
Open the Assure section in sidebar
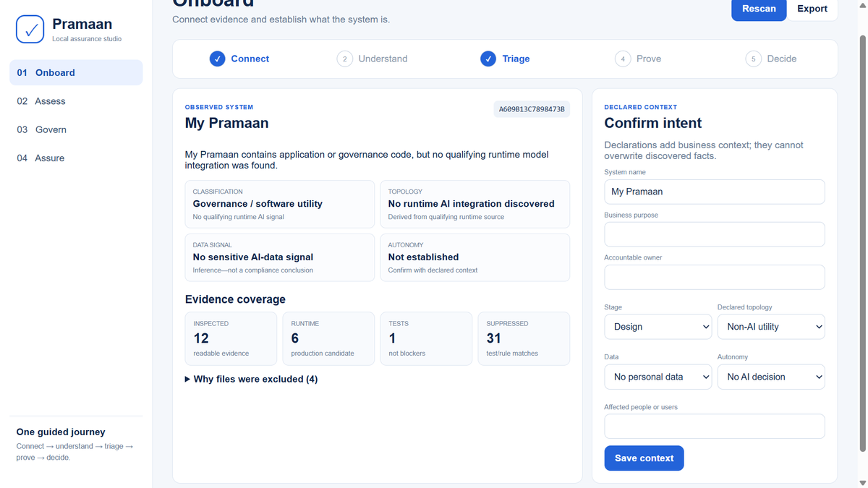pyautogui.click(x=76, y=158)
